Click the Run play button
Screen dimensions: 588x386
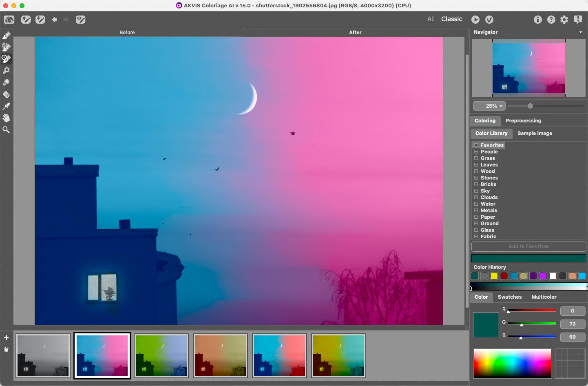[x=475, y=20]
